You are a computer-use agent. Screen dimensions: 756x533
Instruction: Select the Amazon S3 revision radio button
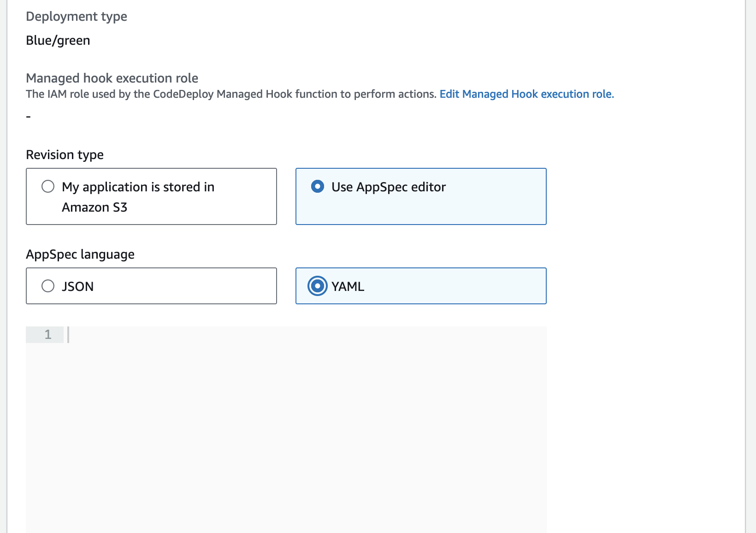pos(48,187)
